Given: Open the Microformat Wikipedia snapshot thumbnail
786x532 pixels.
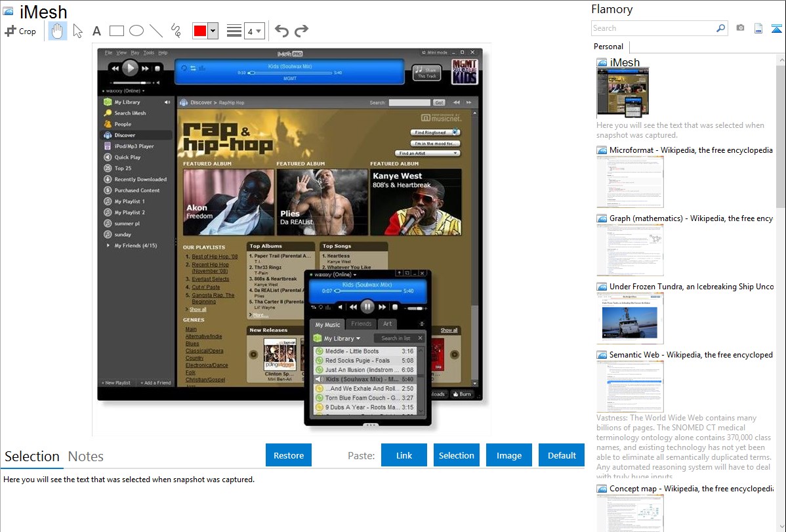Looking at the screenshot, I should click(x=630, y=182).
